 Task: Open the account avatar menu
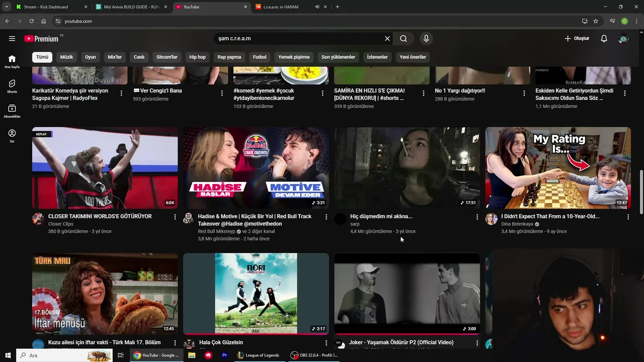tap(624, 39)
